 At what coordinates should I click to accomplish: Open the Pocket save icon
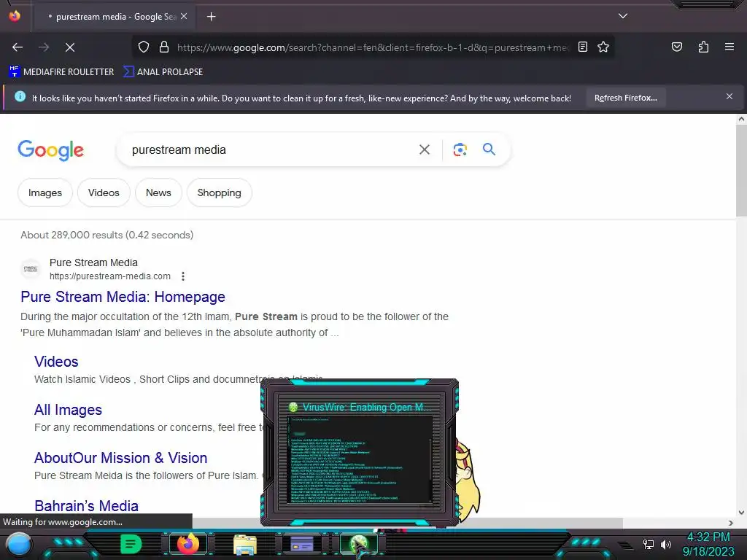click(x=677, y=47)
